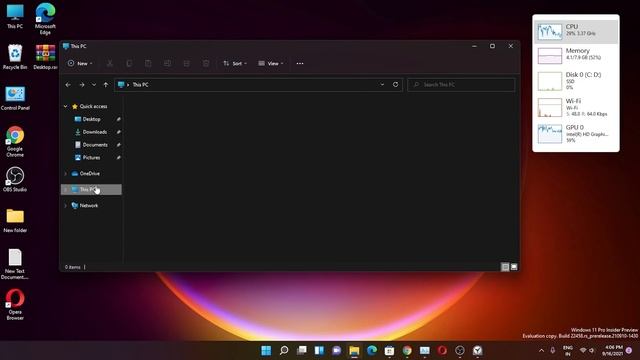Select GPU 0 in the performance widget

576,133
